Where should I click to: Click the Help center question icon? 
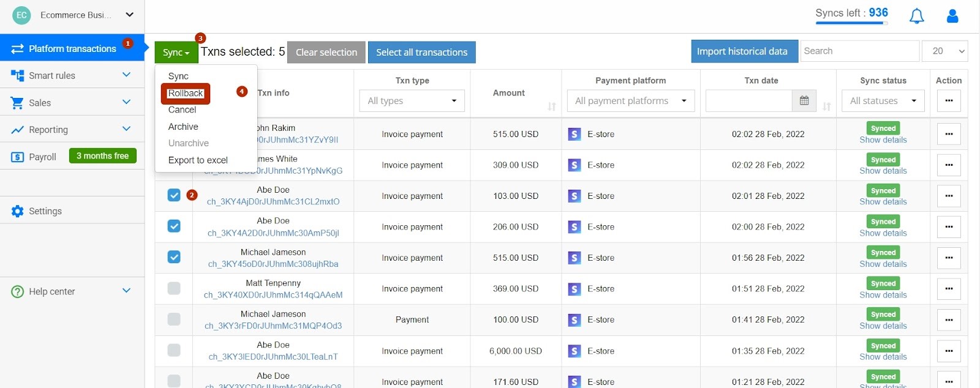pyautogui.click(x=17, y=292)
